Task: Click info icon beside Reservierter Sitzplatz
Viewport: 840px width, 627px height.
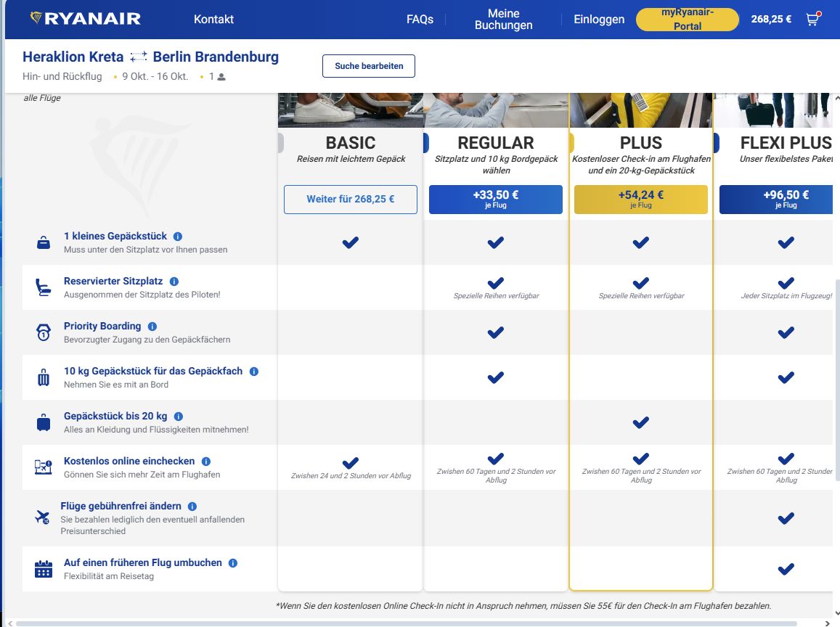Action: tap(174, 282)
